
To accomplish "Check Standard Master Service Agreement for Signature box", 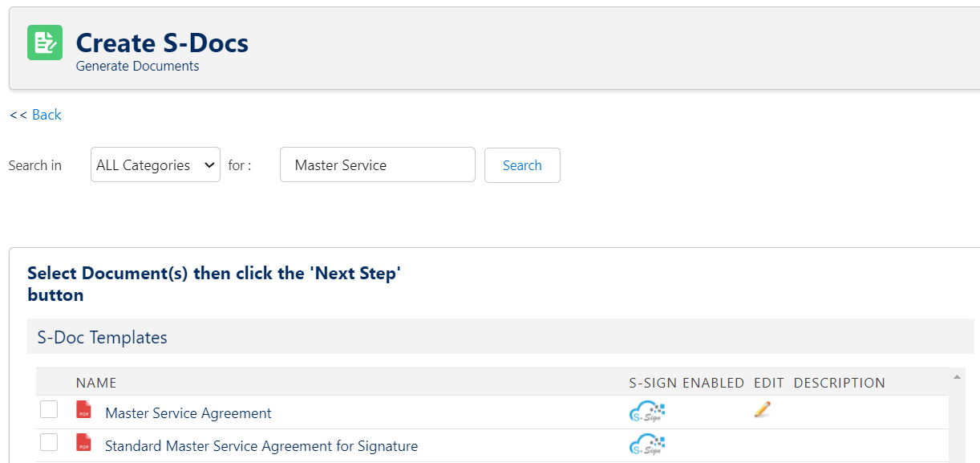I will coord(49,441).
